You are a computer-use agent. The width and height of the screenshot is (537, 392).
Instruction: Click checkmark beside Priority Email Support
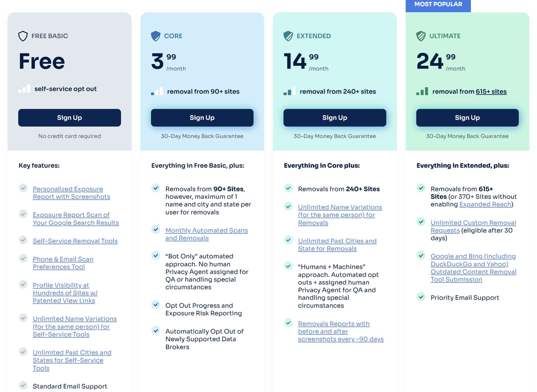421,297
